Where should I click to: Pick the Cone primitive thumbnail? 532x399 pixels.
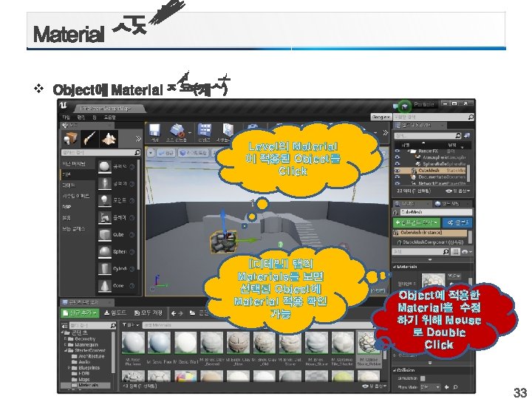[x=104, y=286]
